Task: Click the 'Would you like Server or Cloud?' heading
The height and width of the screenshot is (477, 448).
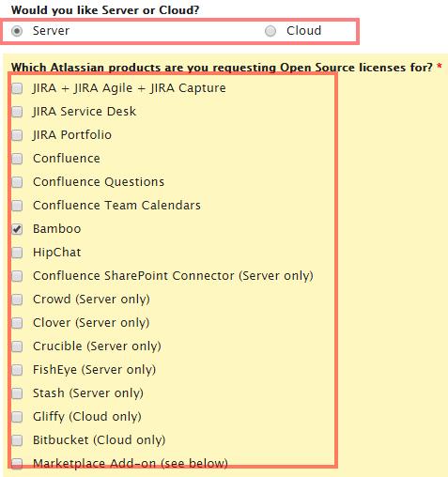Action: coord(105,10)
